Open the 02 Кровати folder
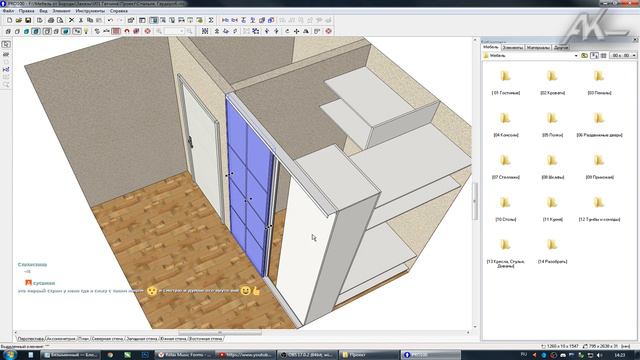Viewport: 640px width, 360px height. coord(553,82)
